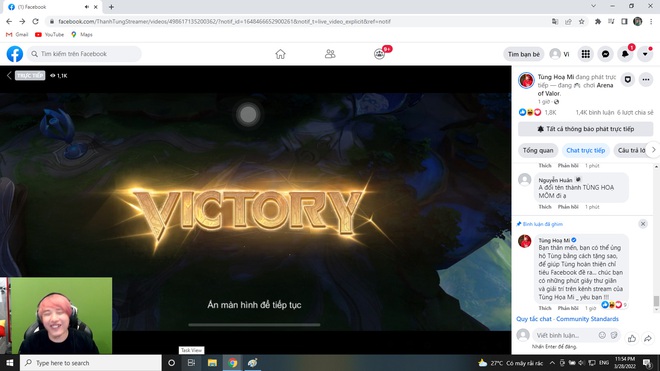Insert an emoji in the comment box
Viewport: 660px width, 371px height.
point(602,335)
